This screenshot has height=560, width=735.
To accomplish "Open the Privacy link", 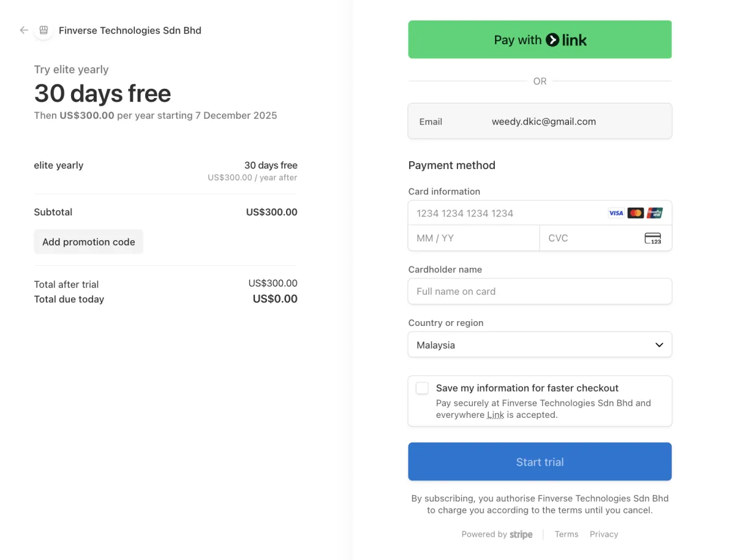I will pos(604,534).
